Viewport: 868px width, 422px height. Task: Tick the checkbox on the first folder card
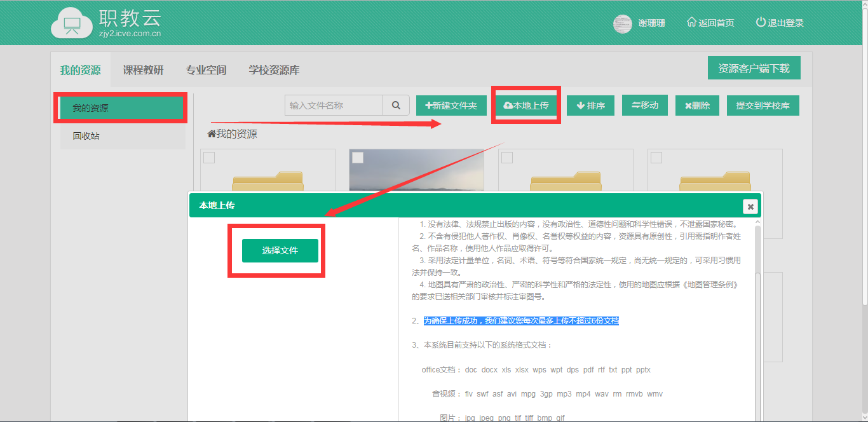tap(209, 158)
